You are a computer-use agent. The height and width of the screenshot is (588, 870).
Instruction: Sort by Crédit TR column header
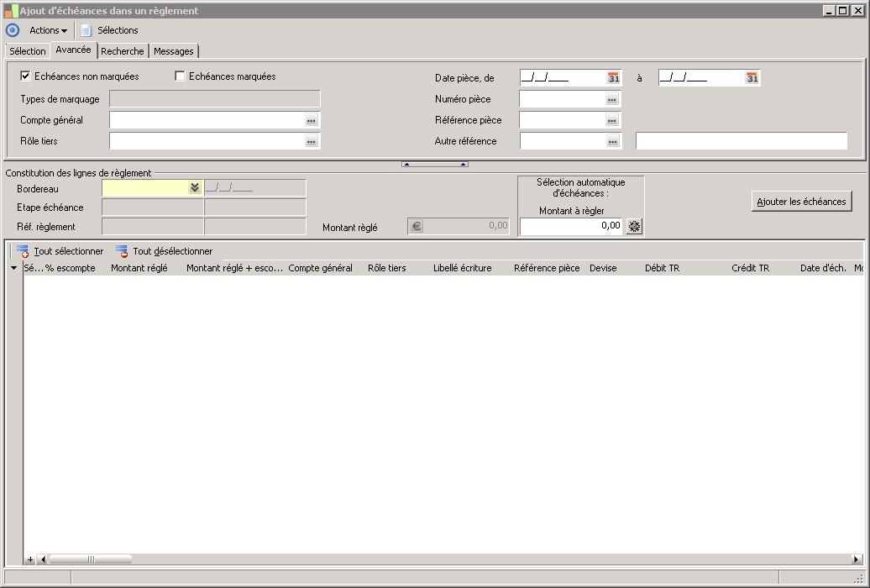point(750,268)
